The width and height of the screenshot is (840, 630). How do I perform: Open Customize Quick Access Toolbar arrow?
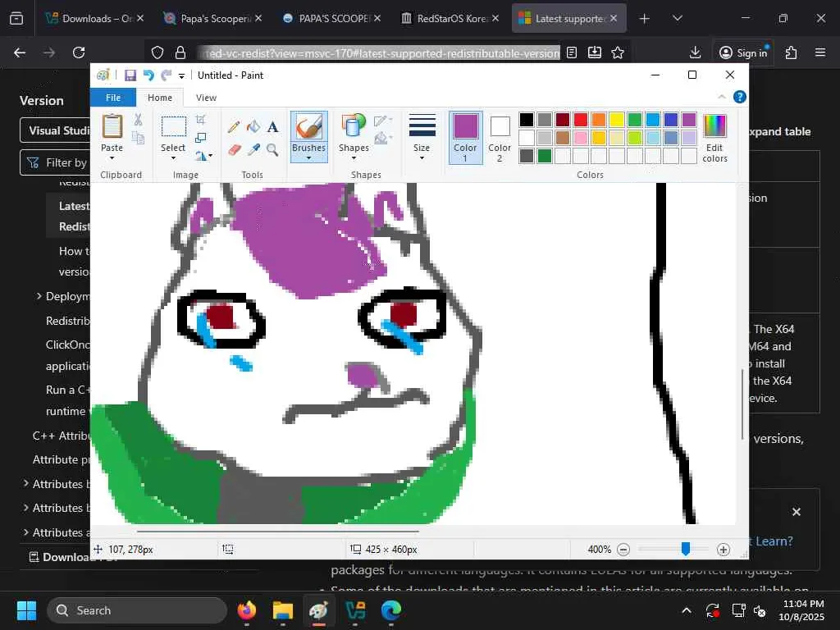click(181, 76)
